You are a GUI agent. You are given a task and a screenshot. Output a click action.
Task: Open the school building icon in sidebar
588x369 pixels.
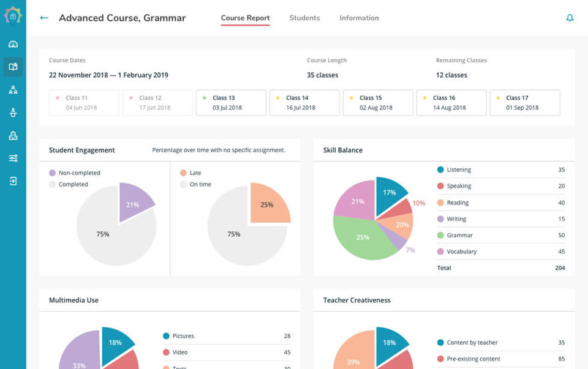pyautogui.click(x=13, y=136)
